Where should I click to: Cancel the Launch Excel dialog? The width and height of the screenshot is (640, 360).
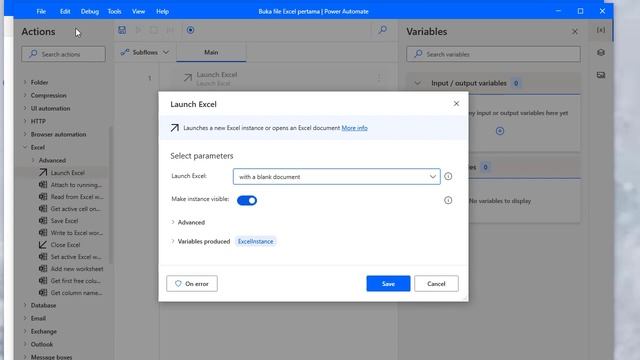436,284
